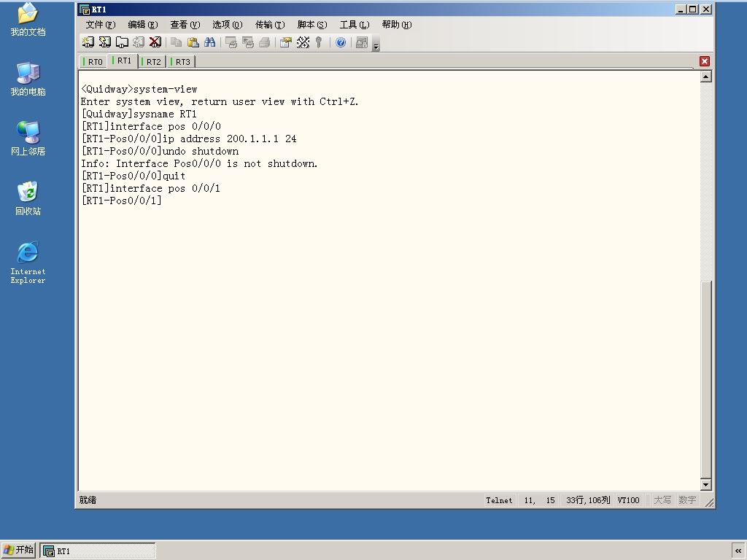Click the '<Quidway>system-view' line
This screenshot has width=747, height=560.
pos(139,89)
